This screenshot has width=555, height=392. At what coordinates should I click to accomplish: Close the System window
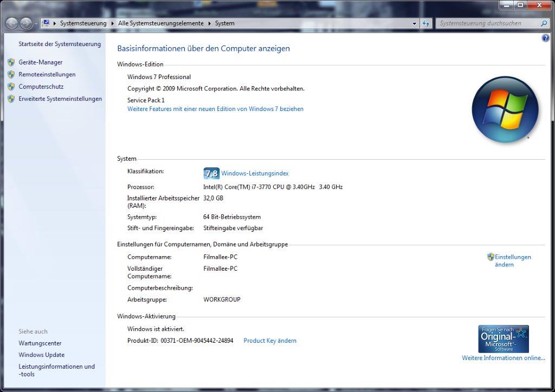click(x=539, y=5)
